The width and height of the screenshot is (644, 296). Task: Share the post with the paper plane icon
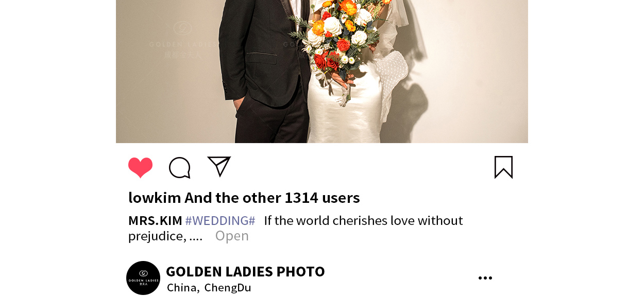219,166
